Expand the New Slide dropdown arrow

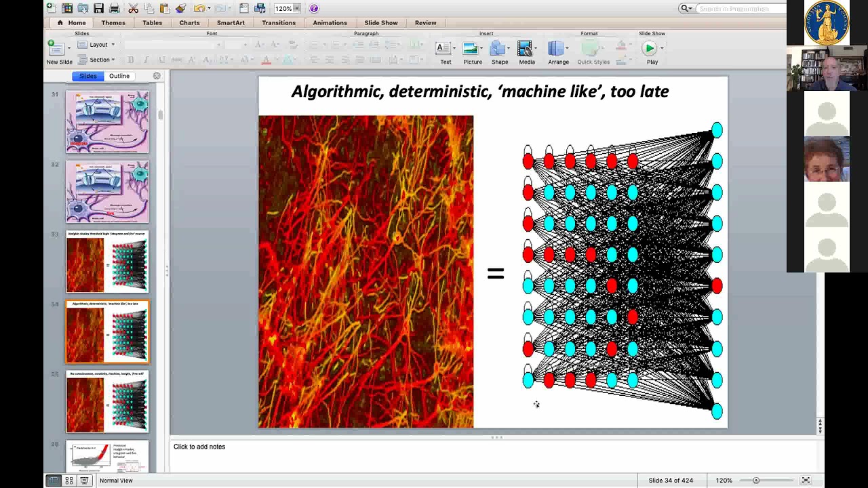68,48
